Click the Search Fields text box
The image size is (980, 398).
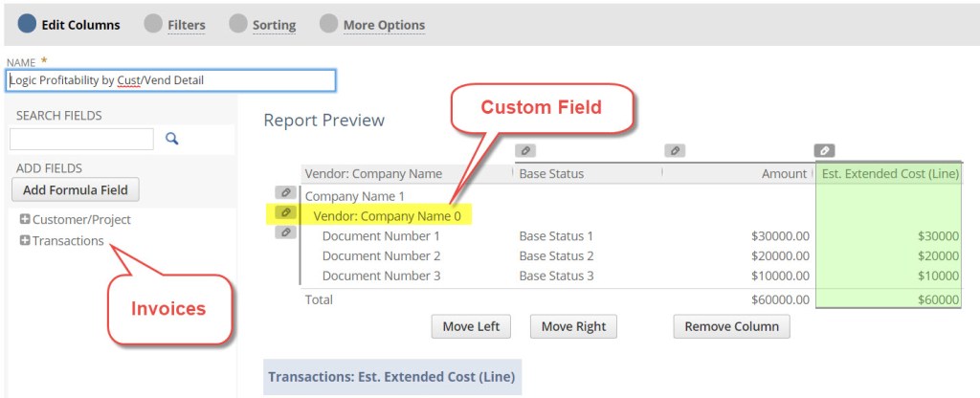point(81,140)
